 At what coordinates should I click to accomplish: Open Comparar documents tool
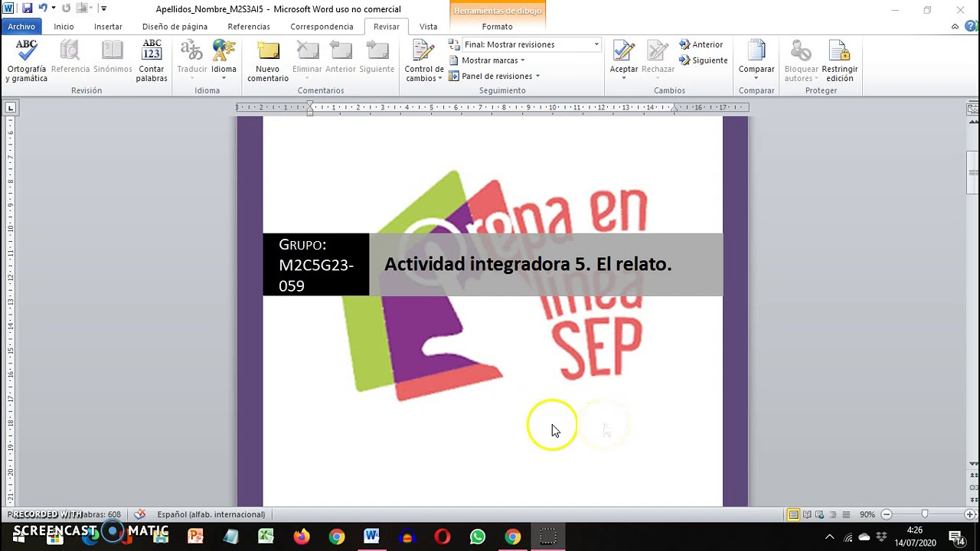[756, 61]
